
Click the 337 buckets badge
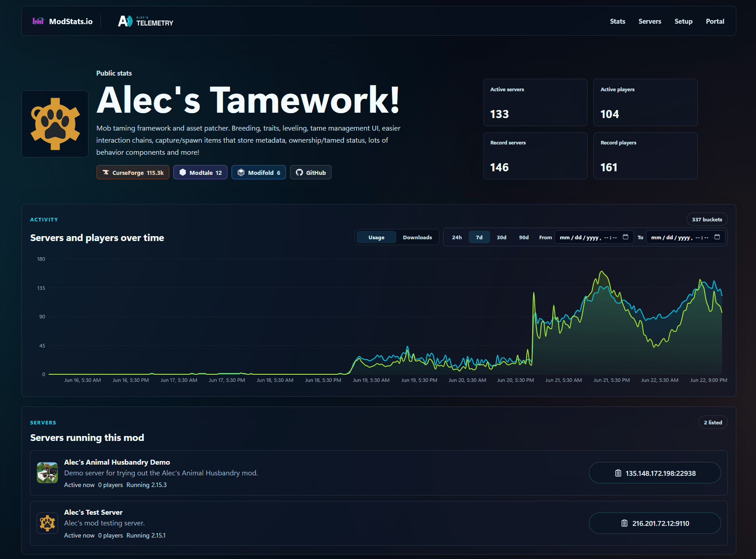(x=707, y=220)
